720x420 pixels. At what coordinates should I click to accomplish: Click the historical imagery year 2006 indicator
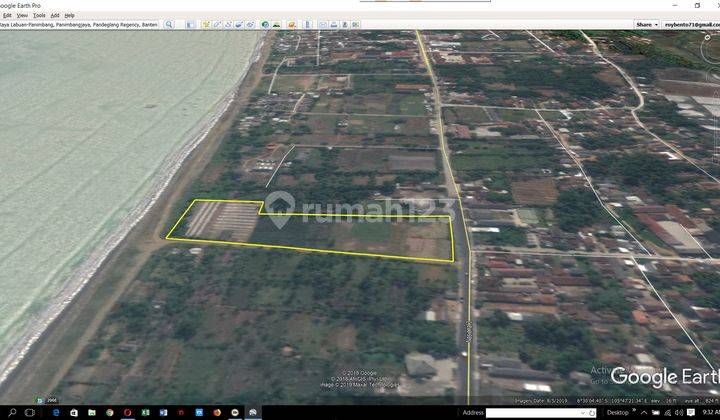click(48, 400)
